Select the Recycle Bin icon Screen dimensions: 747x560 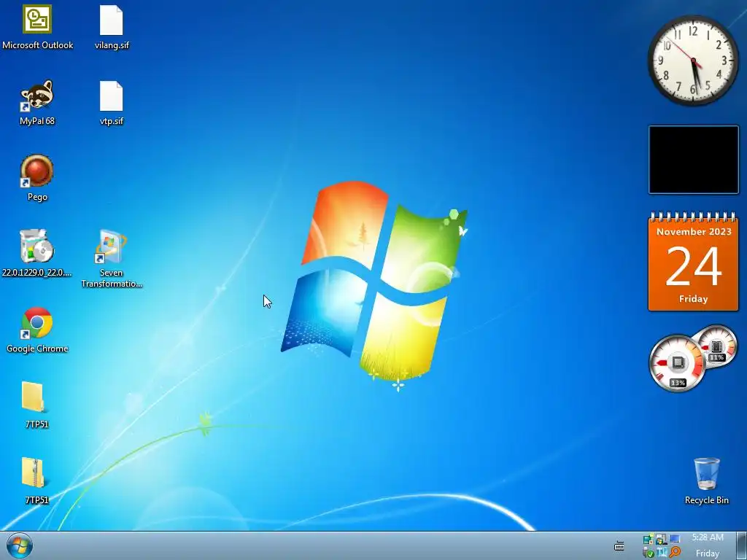706,481
